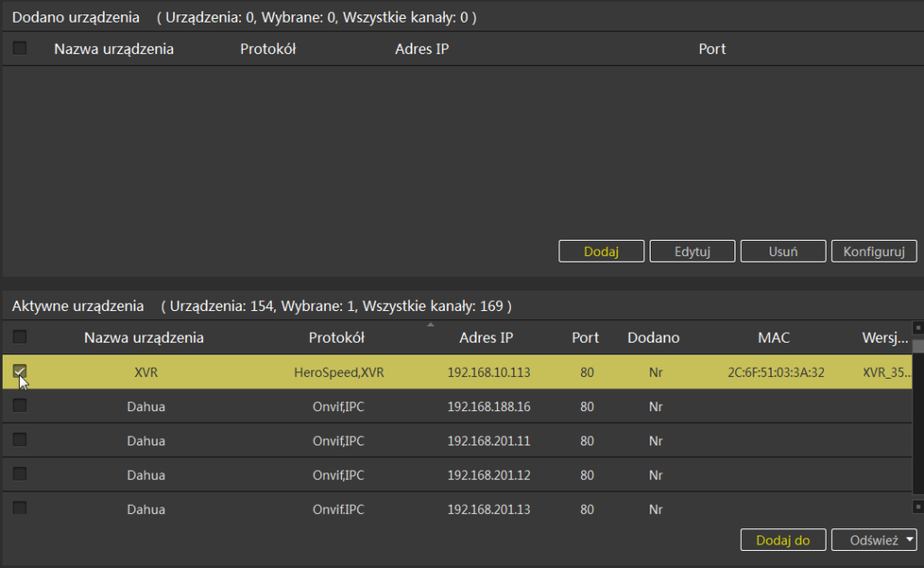Click the sort arrow above Adres IP column

point(430,325)
